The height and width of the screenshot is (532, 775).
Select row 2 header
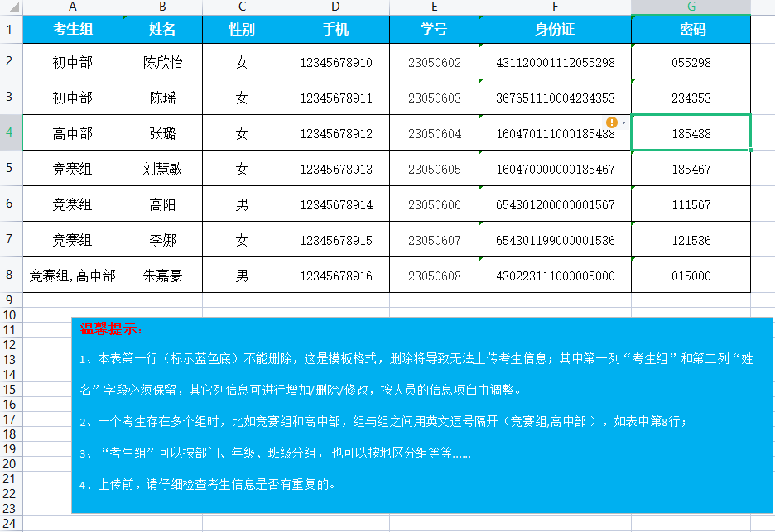point(9,61)
